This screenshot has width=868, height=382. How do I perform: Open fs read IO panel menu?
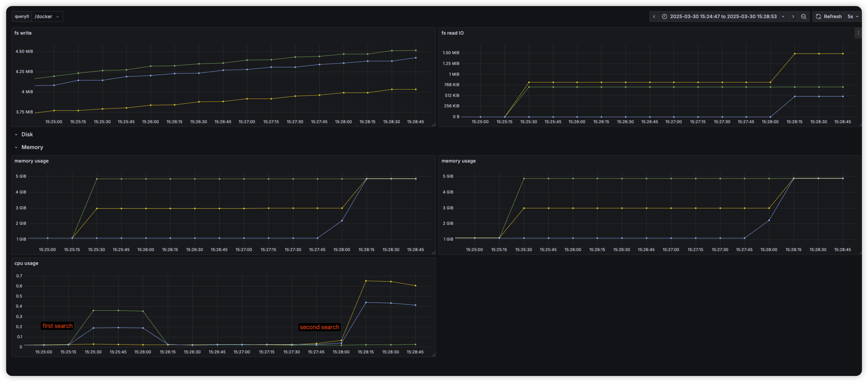click(858, 33)
